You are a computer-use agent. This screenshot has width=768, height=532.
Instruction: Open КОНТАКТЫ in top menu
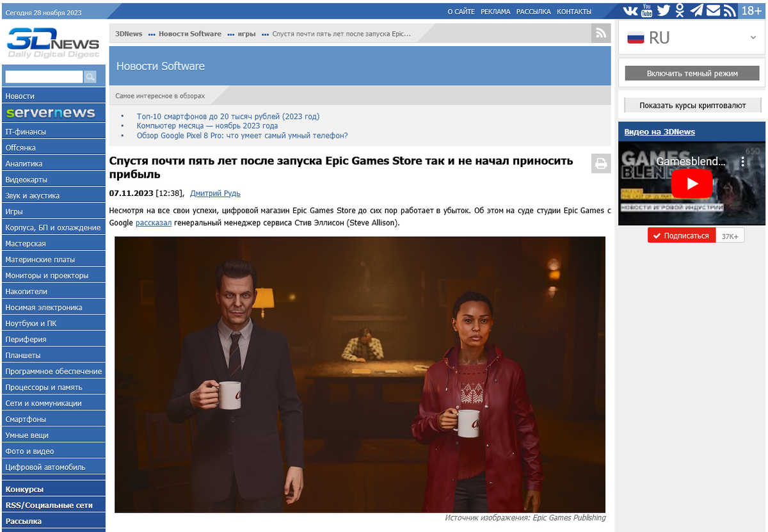574,12
